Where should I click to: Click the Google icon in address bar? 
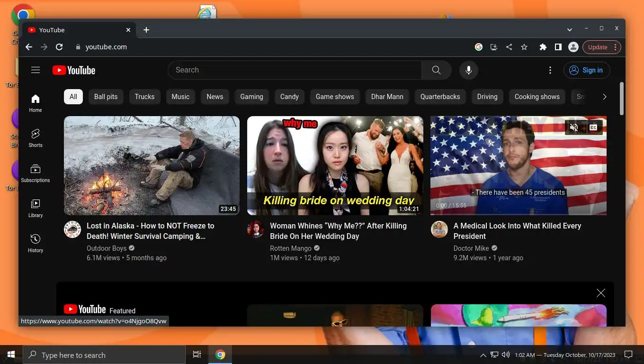click(479, 47)
